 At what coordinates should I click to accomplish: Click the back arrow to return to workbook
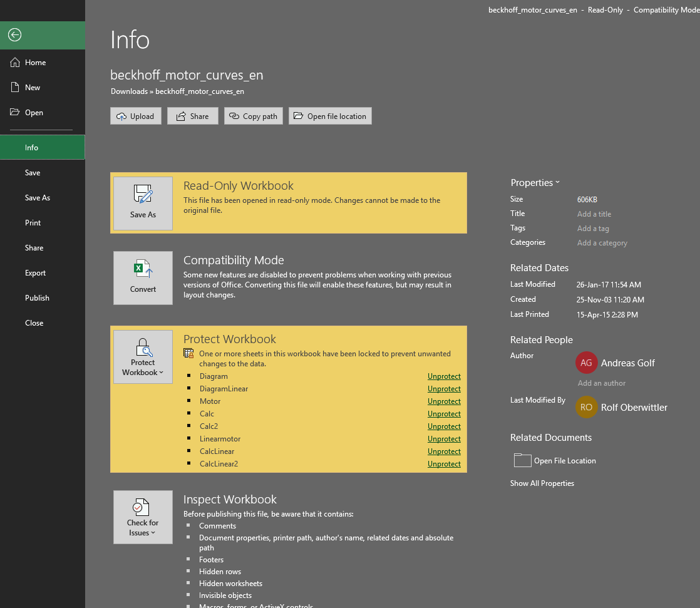coord(15,35)
